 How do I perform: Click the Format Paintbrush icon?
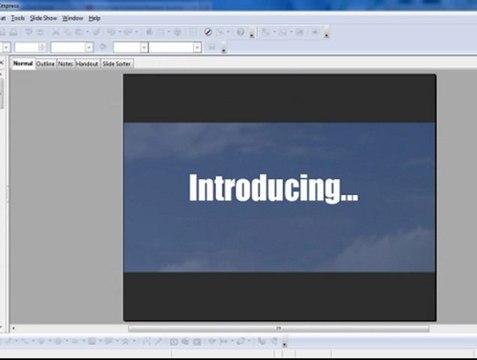(x=96, y=32)
